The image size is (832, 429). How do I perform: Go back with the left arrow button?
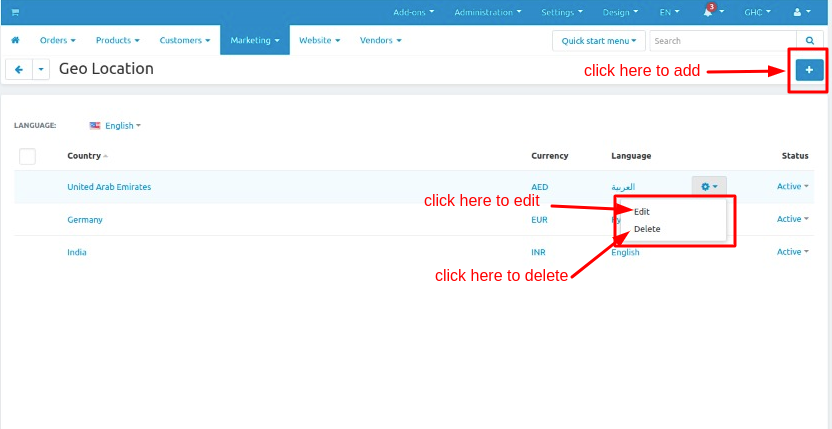[x=19, y=70]
